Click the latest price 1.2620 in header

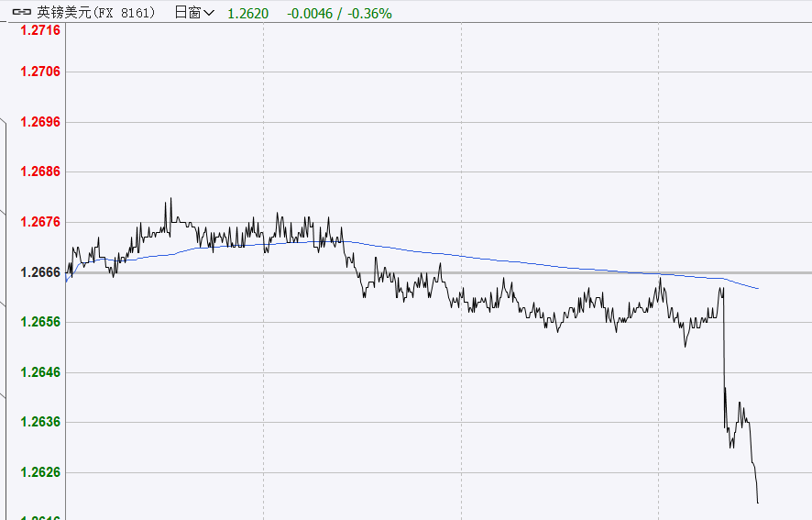[248, 13]
